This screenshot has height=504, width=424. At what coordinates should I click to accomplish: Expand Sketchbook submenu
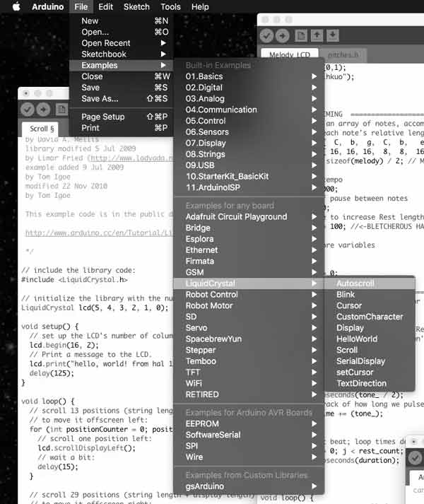[x=122, y=54]
